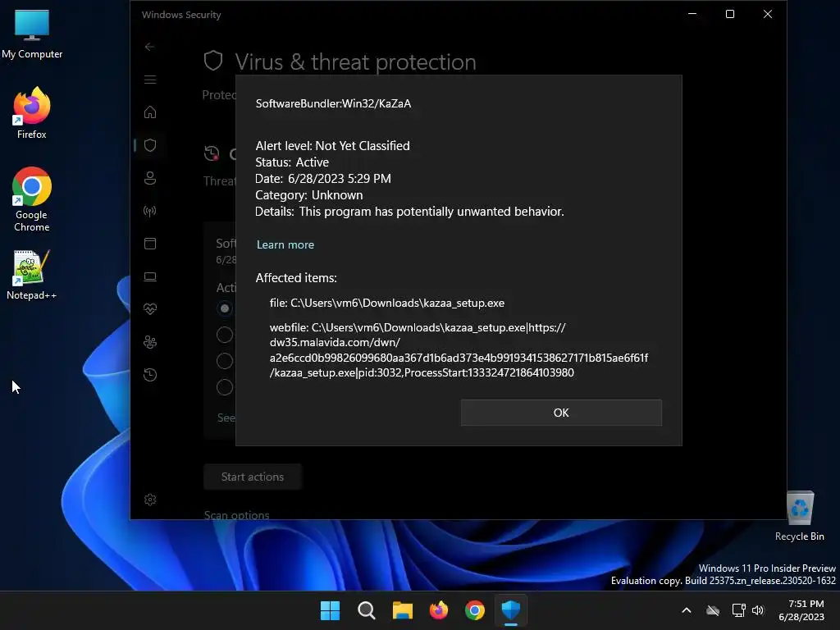Image resolution: width=840 pixels, height=630 pixels.
Task: Open Scan options link
Action: (x=236, y=515)
